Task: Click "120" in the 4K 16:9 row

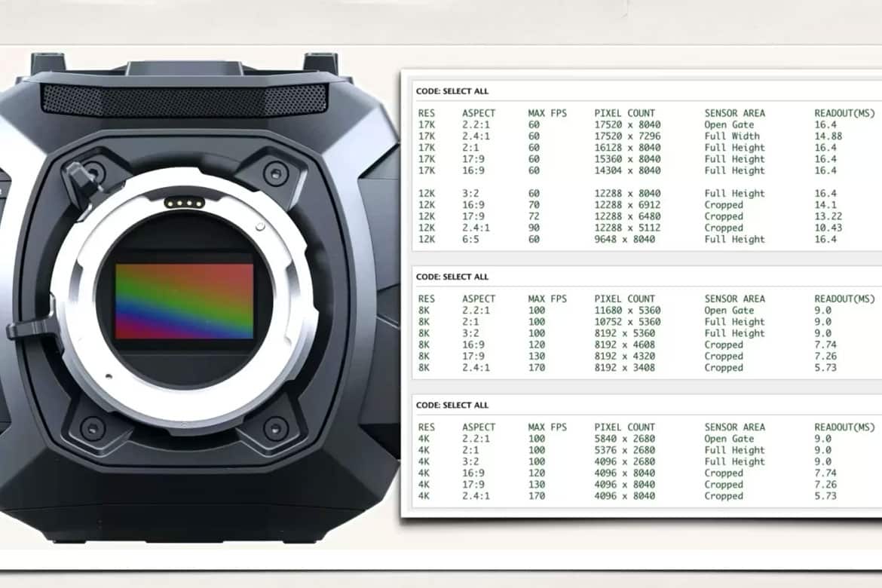Action: tap(537, 473)
